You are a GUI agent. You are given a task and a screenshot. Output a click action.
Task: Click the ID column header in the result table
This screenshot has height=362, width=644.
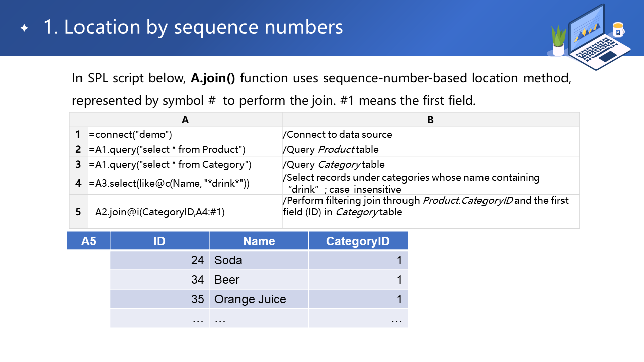click(159, 241)
